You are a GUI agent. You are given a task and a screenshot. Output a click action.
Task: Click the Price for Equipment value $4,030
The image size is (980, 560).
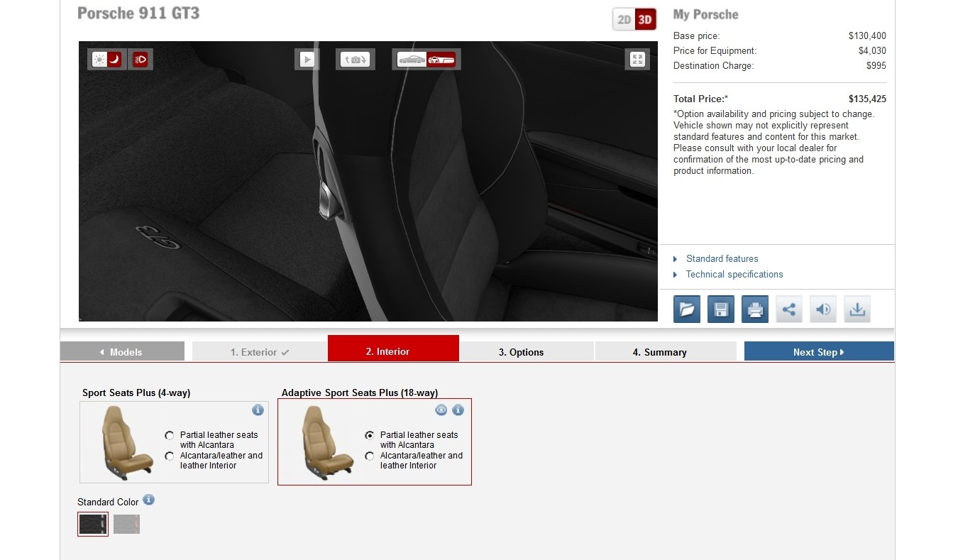point(872,51)
